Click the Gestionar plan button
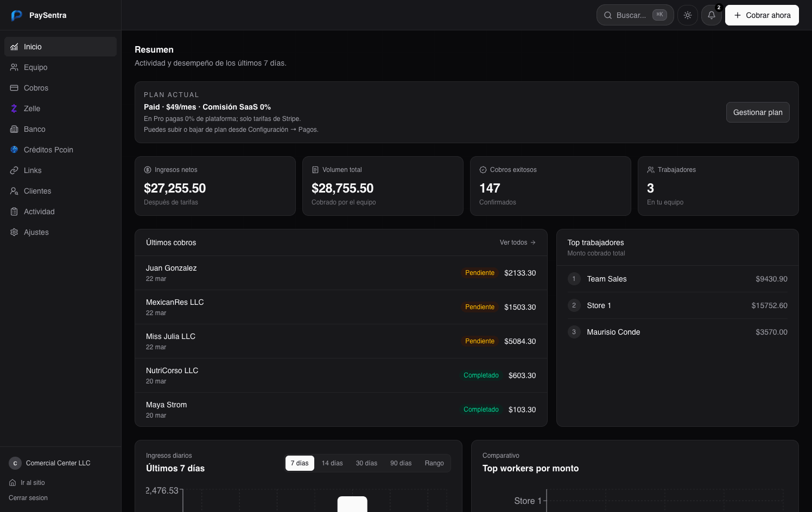The image size is (812, 512). pyautogui.click(x=757, y=112)
